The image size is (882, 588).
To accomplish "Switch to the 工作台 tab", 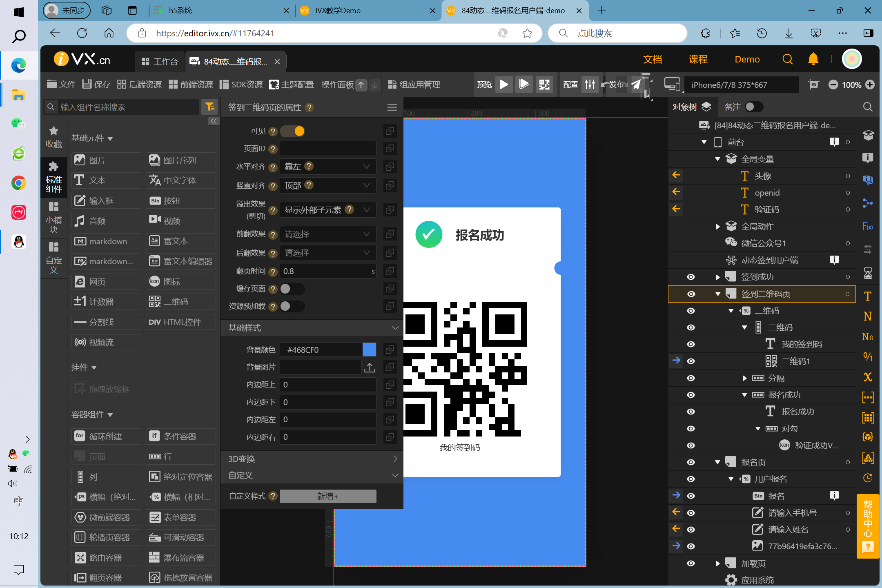I will coord(160,62).
